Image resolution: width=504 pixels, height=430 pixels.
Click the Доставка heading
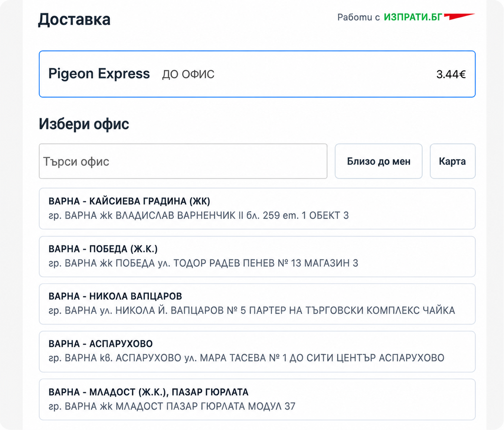click(x=74, y=19)
